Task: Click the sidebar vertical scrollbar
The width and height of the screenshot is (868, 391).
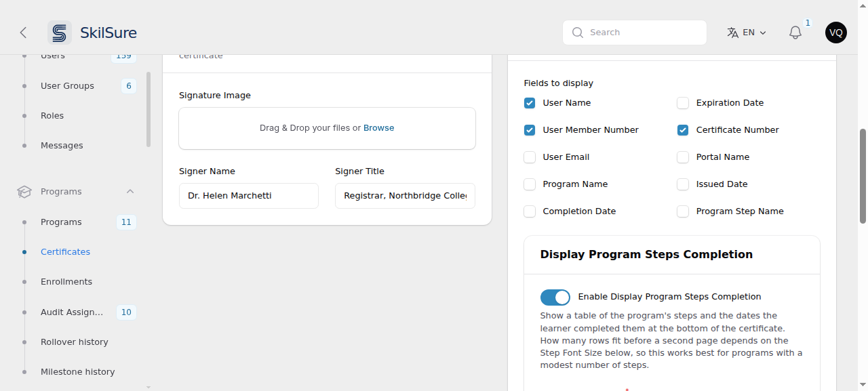Action: [149, 109]
